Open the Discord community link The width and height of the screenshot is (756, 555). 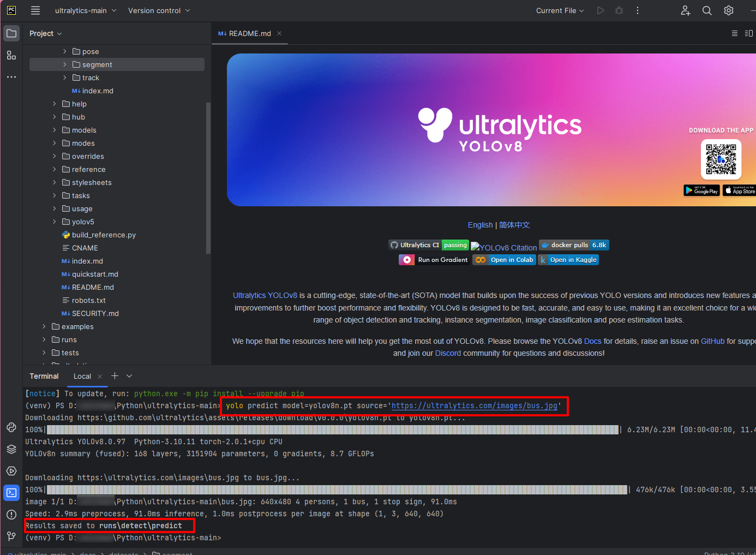[448, 353]
